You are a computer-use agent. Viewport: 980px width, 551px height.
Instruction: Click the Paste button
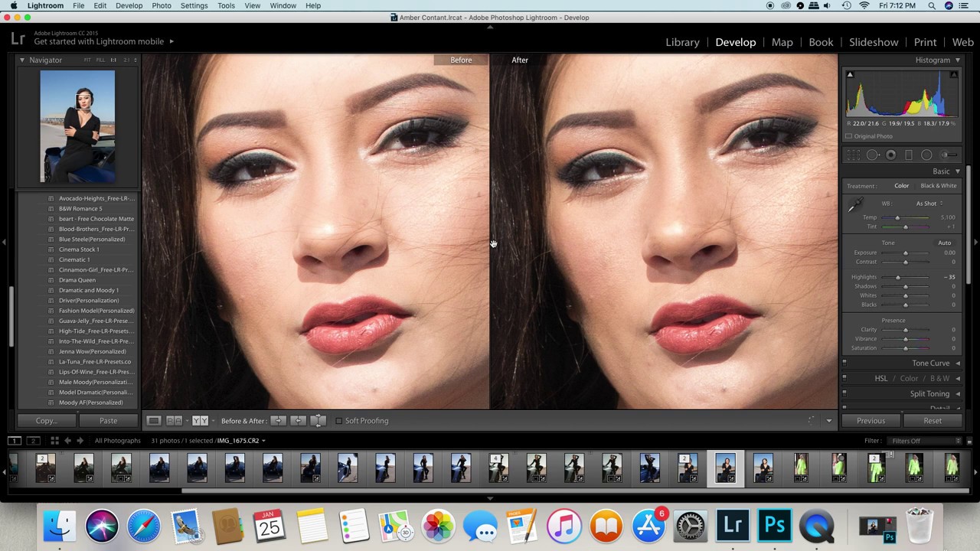(x=108, y=421)
